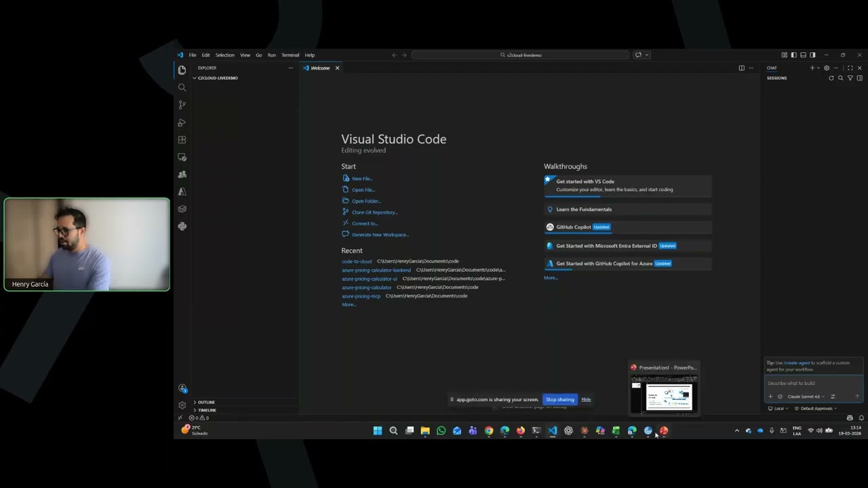868x488 pixels.
Task: Open the notifications bell in status bar
Action: click(x=861, y=418)
